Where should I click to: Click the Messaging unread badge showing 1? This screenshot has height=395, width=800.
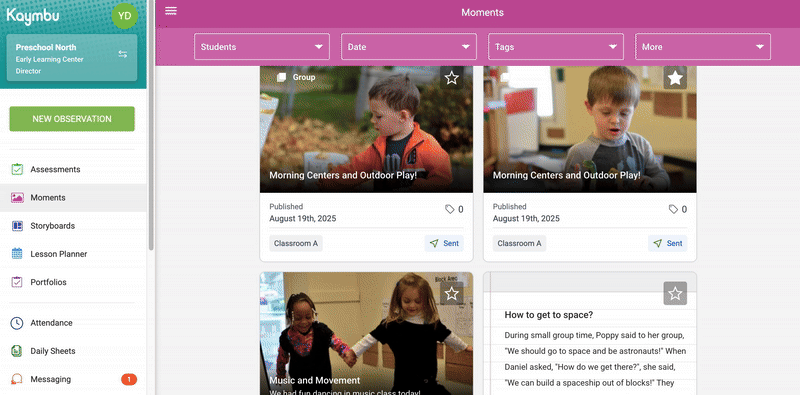129,379
